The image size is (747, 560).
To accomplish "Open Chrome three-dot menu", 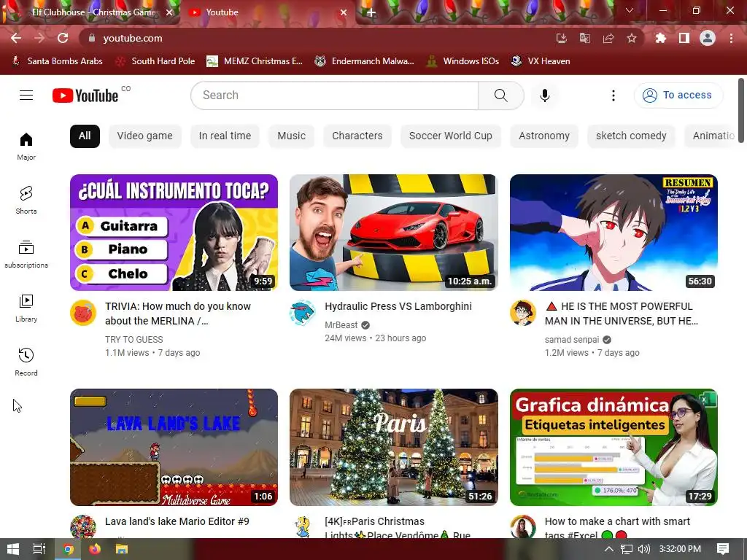I will point(731,38).
